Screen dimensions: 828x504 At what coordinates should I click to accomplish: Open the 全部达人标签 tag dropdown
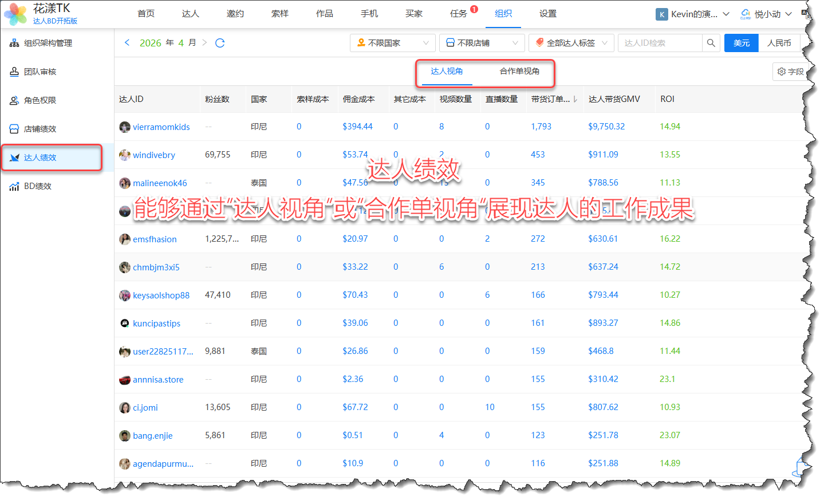[571, 43]
